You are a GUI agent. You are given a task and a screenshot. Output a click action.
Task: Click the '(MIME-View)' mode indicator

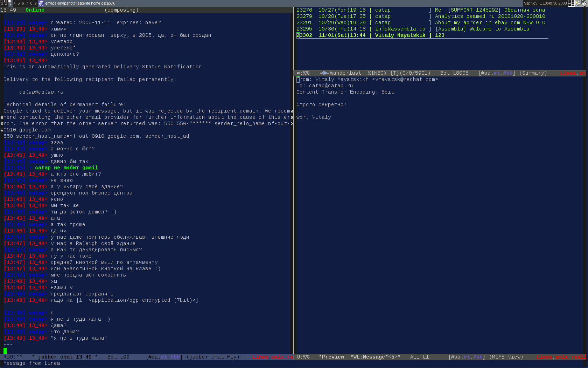(x=506, y=357)
